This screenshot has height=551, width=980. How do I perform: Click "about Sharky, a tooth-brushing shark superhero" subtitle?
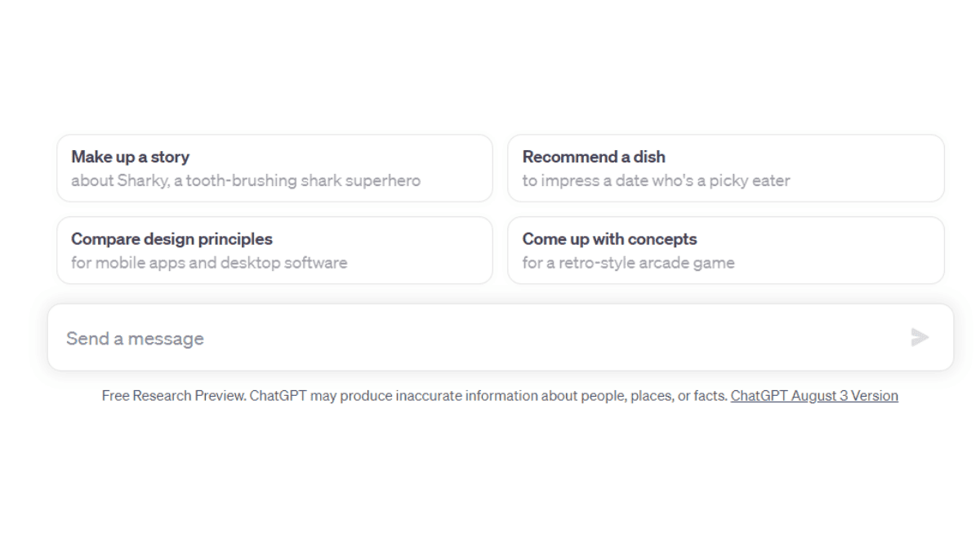pyautogui.click(x=246, y=180)
